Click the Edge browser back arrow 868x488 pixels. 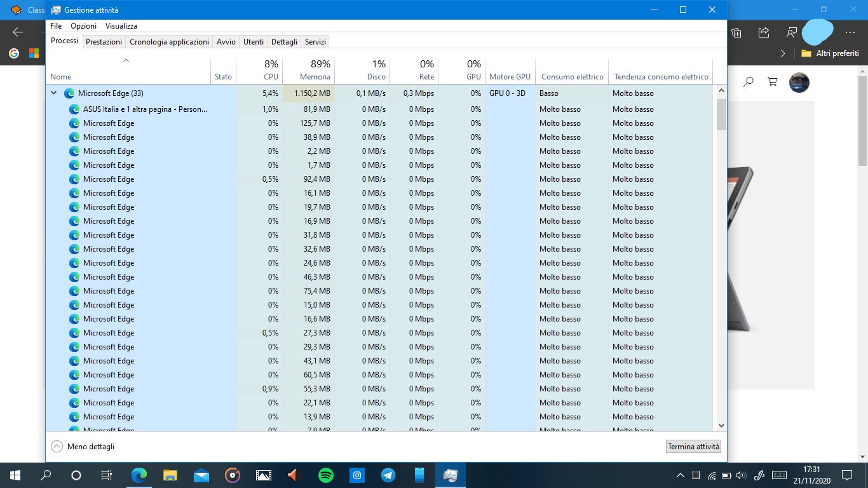pos(18,32)
